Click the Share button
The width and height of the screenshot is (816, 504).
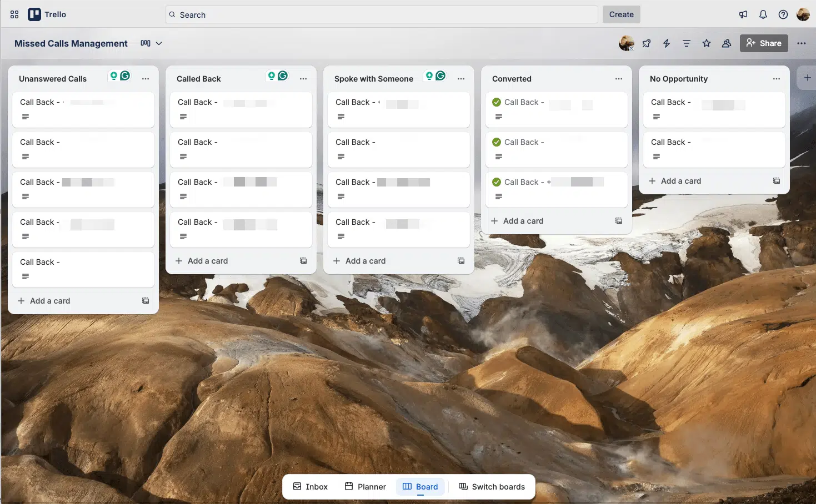click(764, 43)
